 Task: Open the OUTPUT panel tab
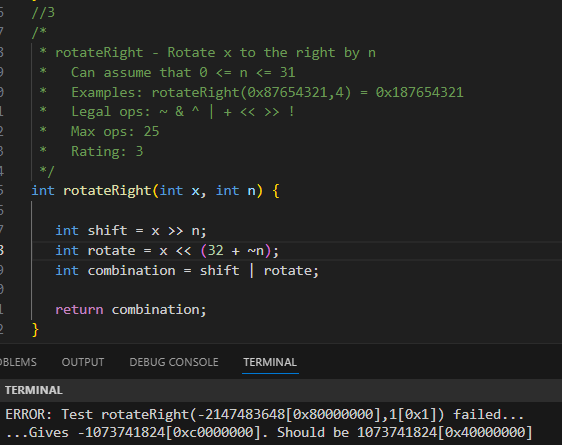coord(83,362)
